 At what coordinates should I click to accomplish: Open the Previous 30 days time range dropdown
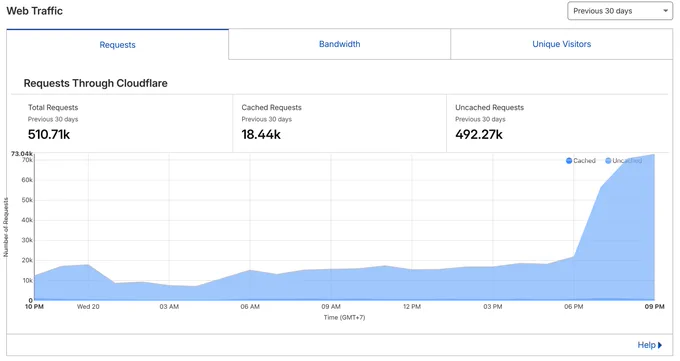(x=620, y=11)
